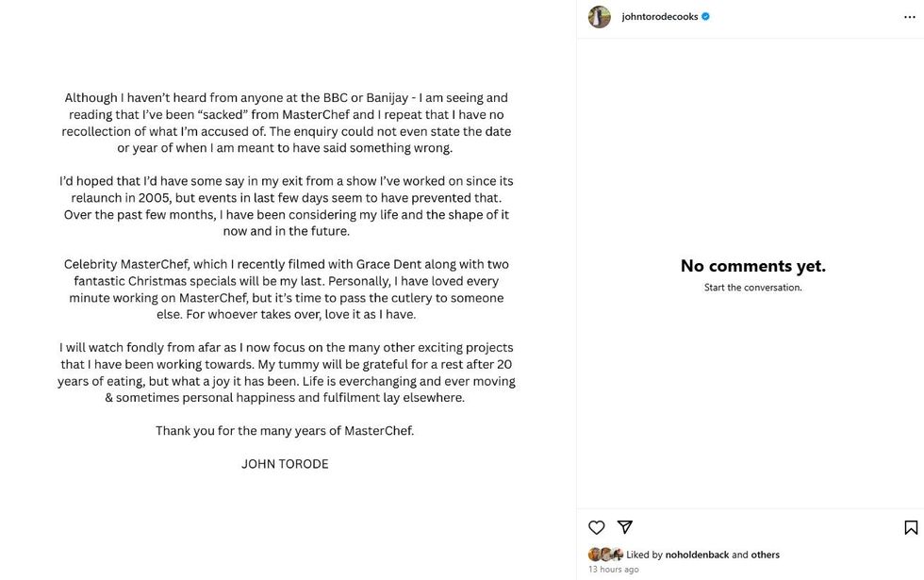Click the "No comments yet." heading
The height and width of the screenshot is (580, 924).
click(752, 266)
